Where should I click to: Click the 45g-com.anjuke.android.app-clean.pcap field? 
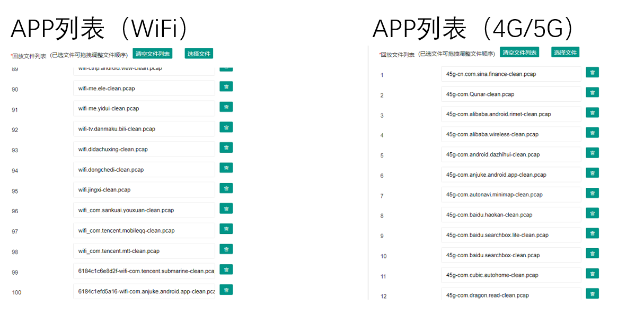point(510,175)
